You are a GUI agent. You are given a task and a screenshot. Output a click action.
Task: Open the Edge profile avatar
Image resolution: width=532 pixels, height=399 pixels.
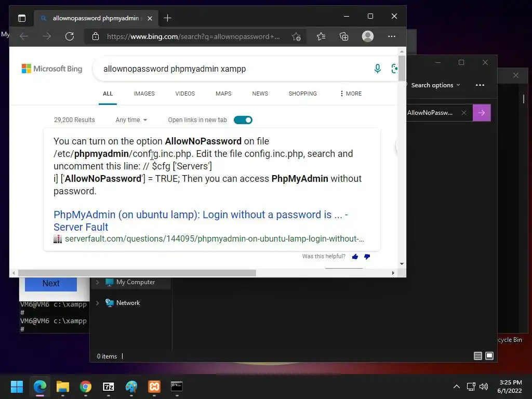point(368,36)
